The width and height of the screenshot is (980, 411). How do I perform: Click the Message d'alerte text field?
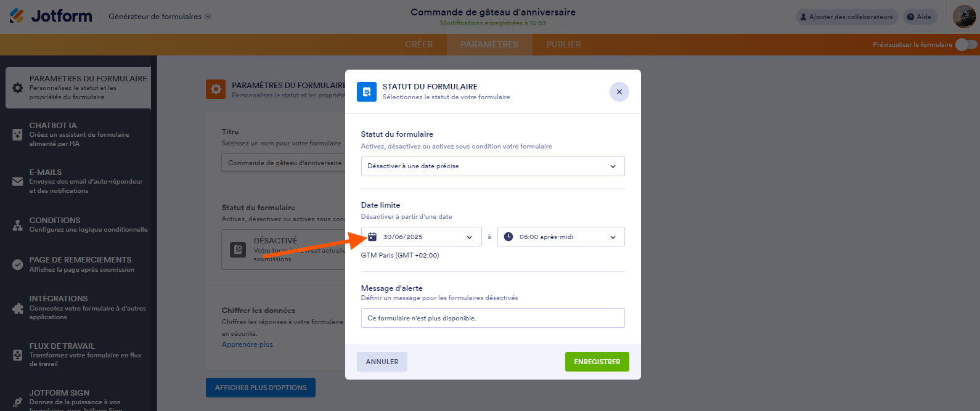492,318
